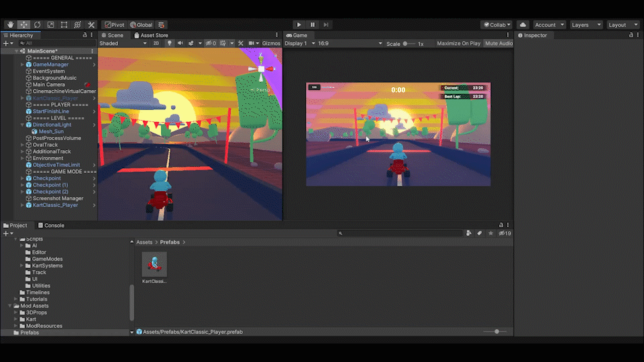The image size is (644, 362).
Task: Toggle hidden objects visibility in Scene
Action: click(211, 43)
